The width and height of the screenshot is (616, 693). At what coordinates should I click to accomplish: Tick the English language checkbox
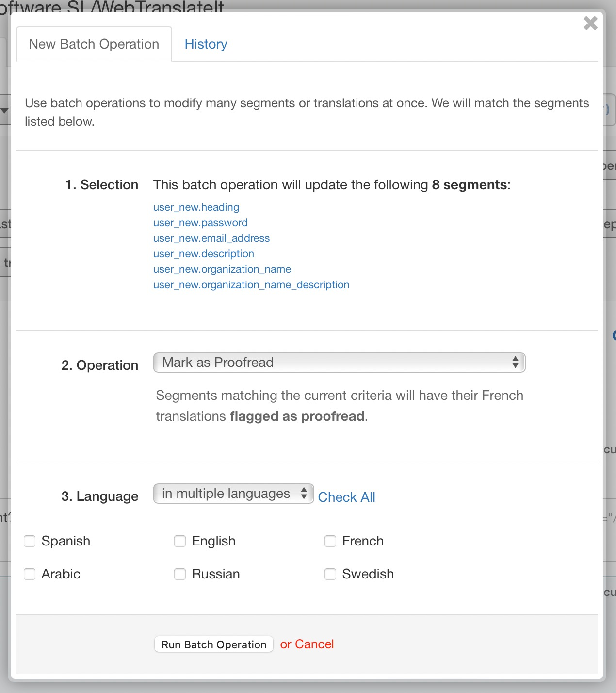pos(180,541)
